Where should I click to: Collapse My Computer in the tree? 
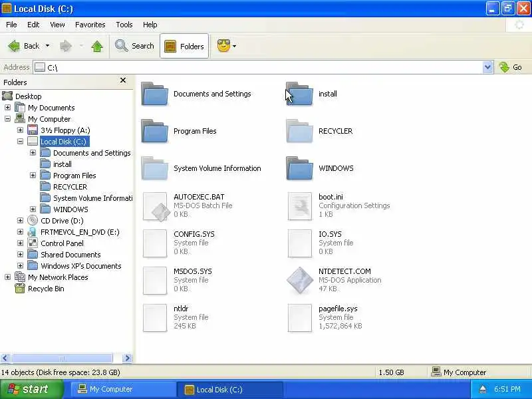pos(7,119)
